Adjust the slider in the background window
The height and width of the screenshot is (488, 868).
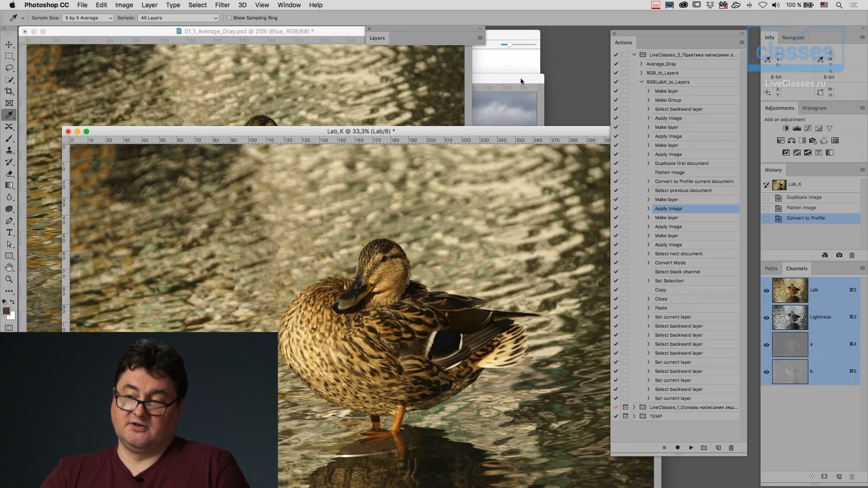[509, 44]
